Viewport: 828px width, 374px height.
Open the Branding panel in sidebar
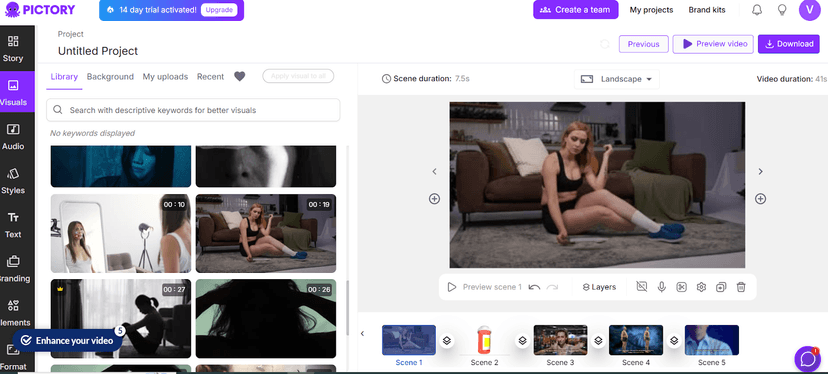tap(13, 268)
